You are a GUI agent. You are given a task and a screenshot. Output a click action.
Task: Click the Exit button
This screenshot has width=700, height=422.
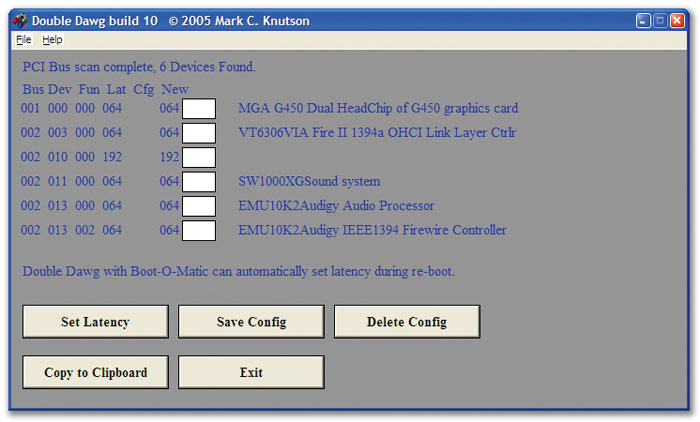[x=251, y=372]
